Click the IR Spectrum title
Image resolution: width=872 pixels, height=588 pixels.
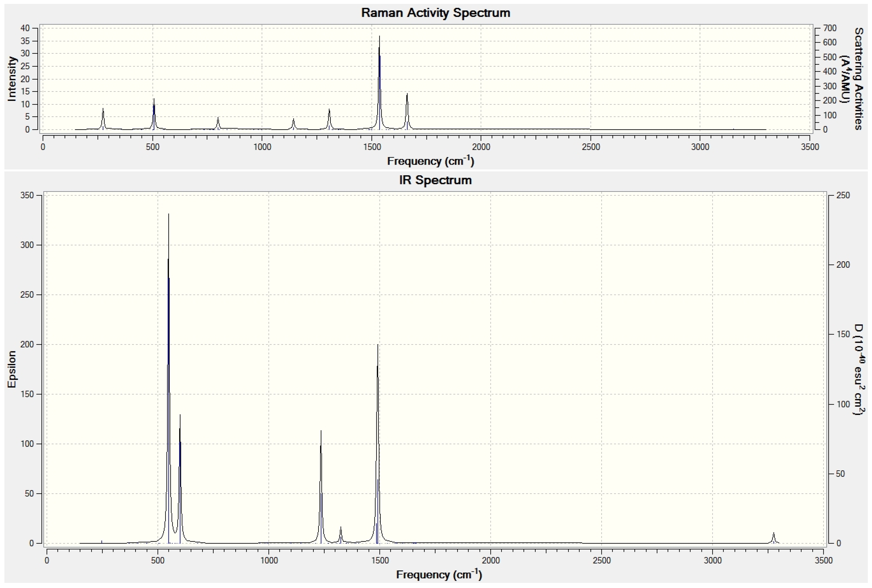point(436,180)
